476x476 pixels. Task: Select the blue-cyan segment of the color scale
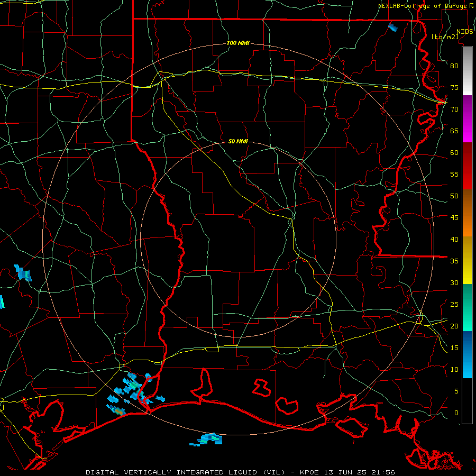click(x=467, y=354)
